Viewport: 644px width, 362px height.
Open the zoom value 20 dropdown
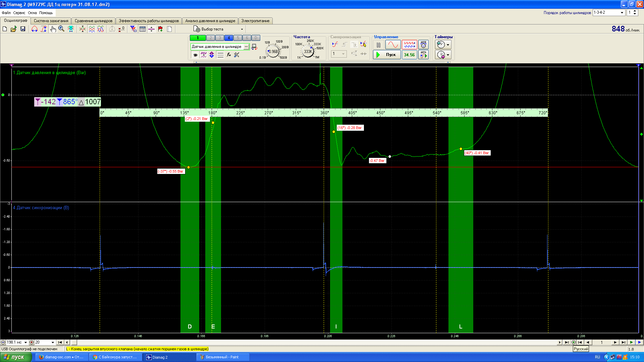[x=53, y=343]
